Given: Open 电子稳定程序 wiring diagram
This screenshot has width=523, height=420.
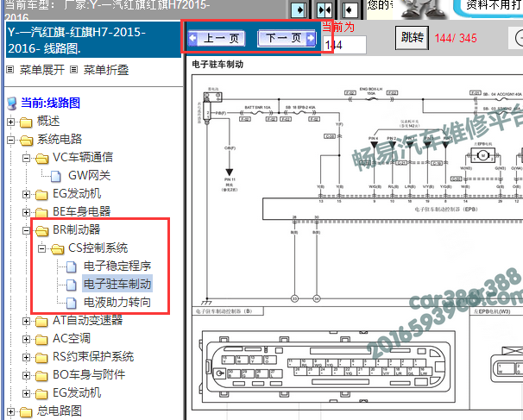Looking at the screenshot, I should point(117,266).
